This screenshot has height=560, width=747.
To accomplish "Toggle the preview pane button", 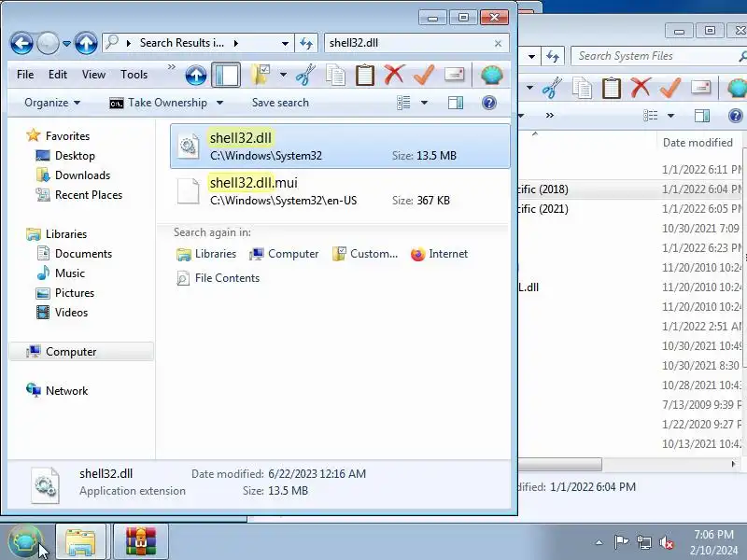I will pos(456,103).
